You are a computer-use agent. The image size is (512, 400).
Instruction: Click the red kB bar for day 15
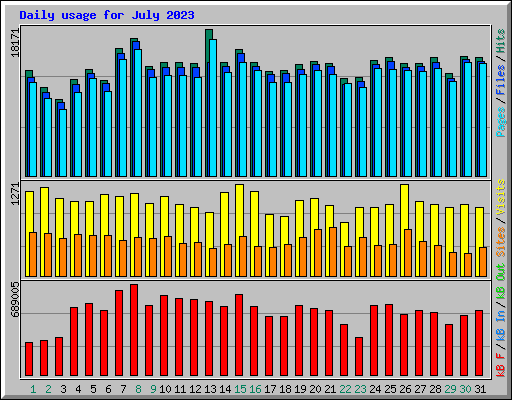pyautogui.click(x=239, y=335)
